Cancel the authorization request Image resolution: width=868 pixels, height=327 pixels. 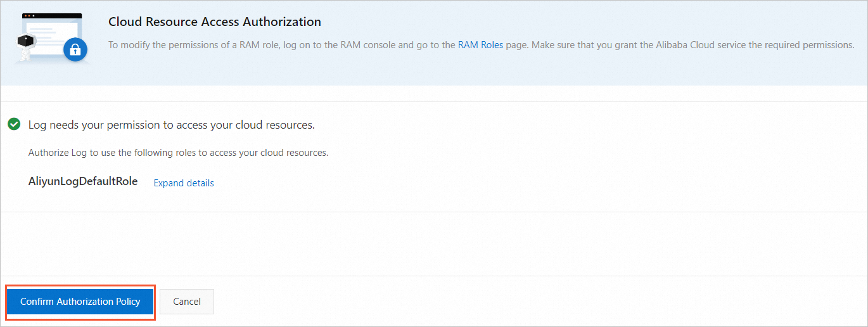[x=187, y=302]
